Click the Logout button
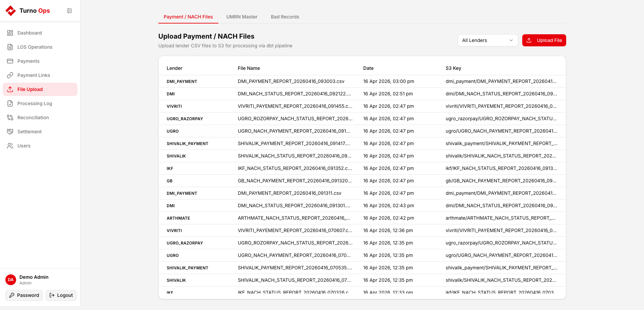 [61, 295]
